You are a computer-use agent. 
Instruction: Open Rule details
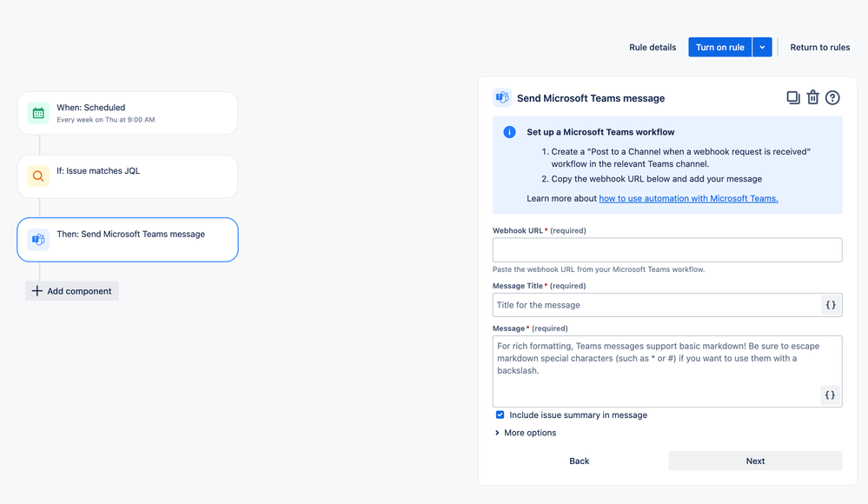pyautogui.click(x=653, y=47)
